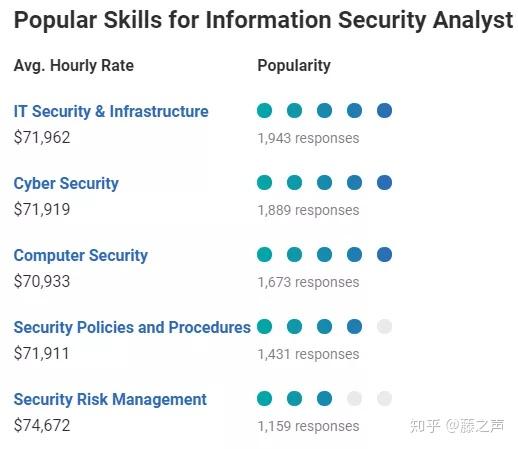Click fifth popularity dot for IT Security
The height and width of the screenshot is (449, 518).
(384, 111)
